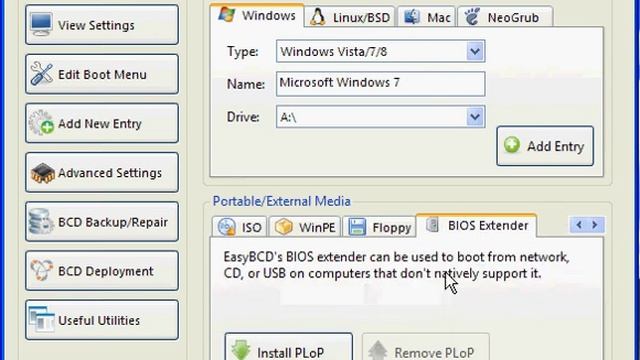Click the Remove PLoP button
The height and width of the screenshot is (360, 640).
(x=425, y=348)
